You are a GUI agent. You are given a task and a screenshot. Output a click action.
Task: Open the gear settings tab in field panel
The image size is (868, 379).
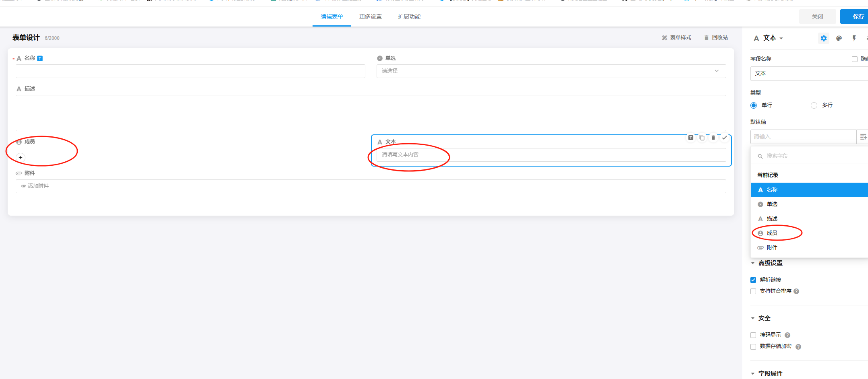pyautogui.click(x=824, y=38)
